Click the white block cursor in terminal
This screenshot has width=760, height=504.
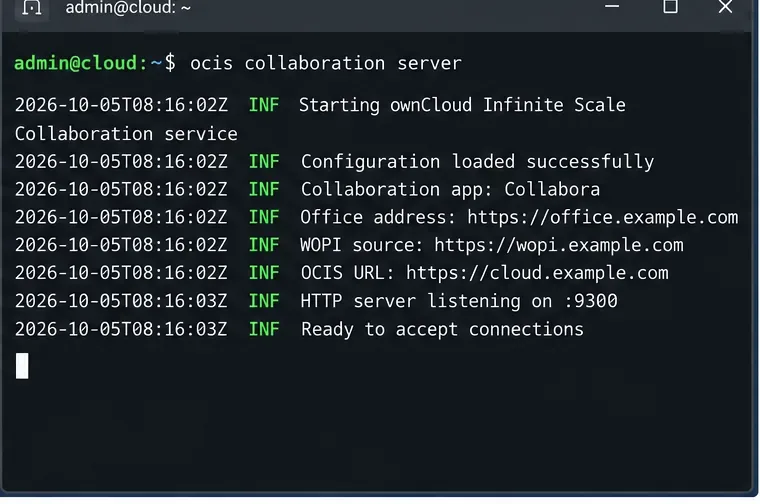coord(22,366)
